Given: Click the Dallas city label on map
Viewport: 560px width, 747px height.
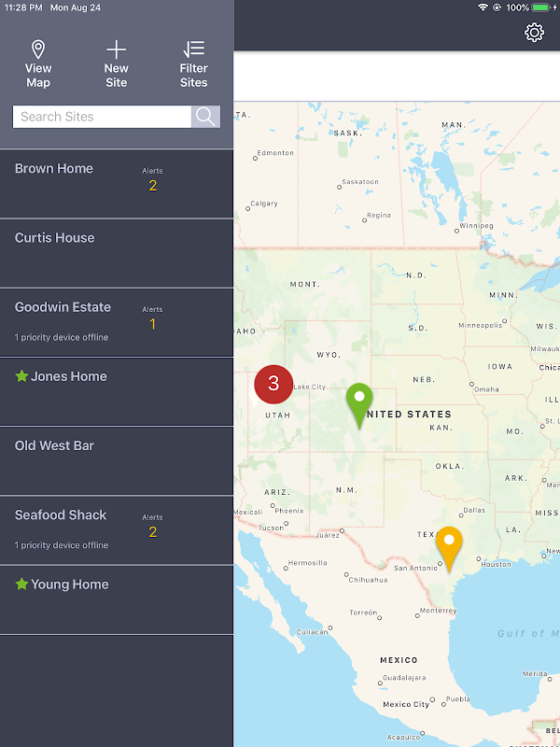Looking at the screenshot, I should pos(474,510).
